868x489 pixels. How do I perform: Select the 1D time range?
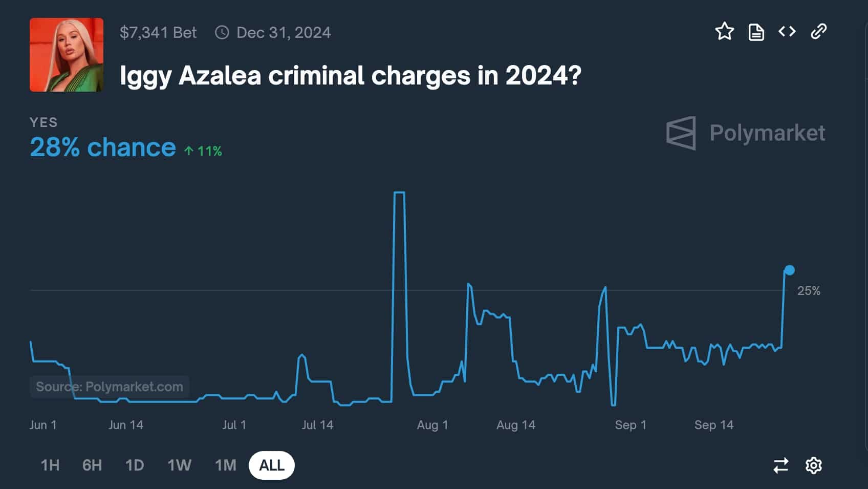(134, 465)
